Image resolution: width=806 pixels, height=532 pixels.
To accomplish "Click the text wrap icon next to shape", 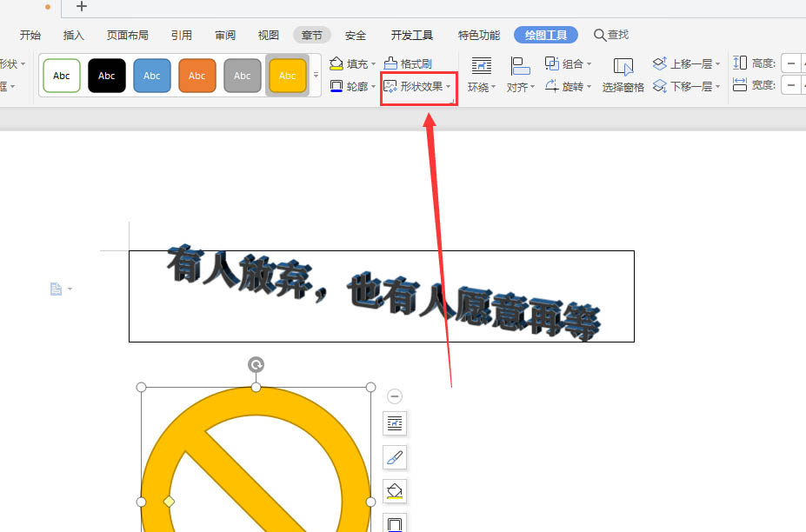I will [394, 423].
